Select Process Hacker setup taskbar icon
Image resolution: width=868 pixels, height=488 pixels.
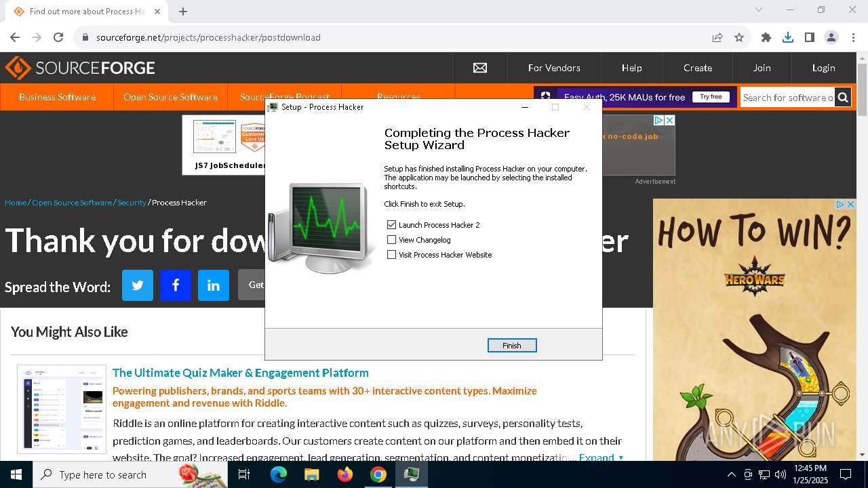[x=412, y=474]
